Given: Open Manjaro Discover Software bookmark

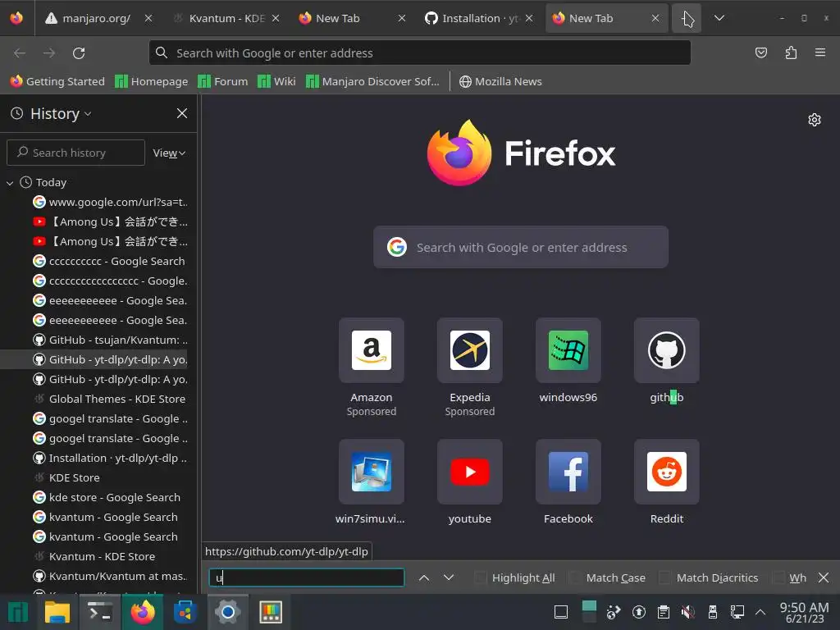Looking at the screenshot, I should click(x=372, y=81).
